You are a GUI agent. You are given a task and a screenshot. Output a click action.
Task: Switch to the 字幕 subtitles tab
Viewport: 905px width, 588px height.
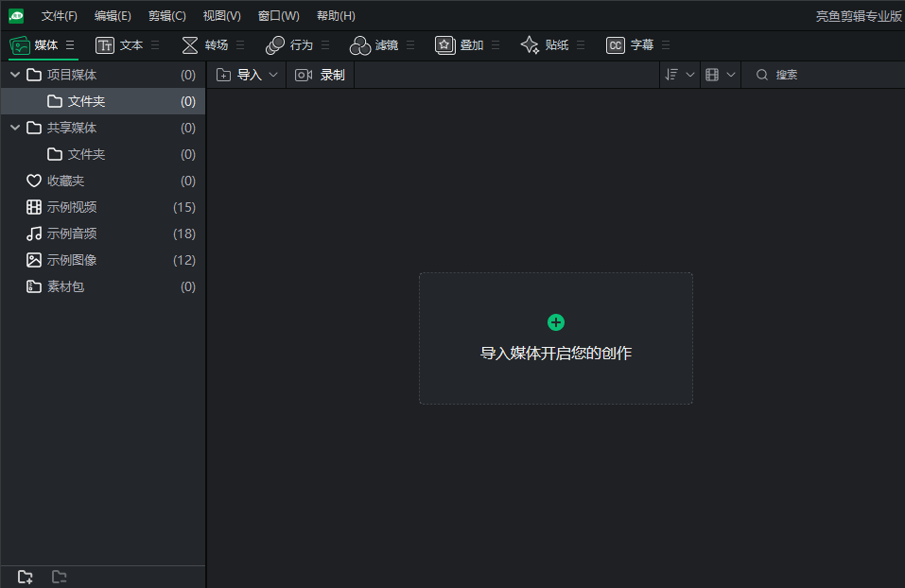pyautogui.click(x=630, y=45)
